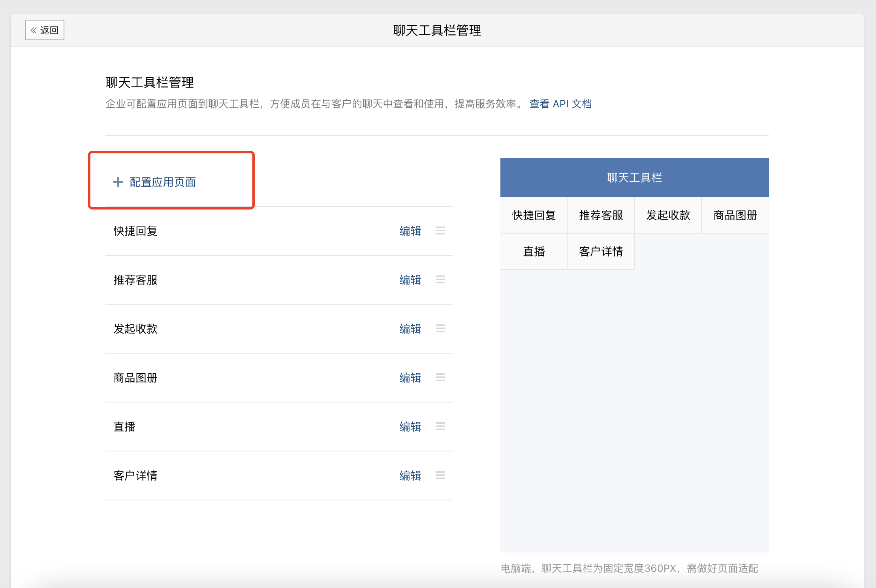Click the 商品图册 list row name
This screenshot has width=876, height=588.
tap(135, 378)
